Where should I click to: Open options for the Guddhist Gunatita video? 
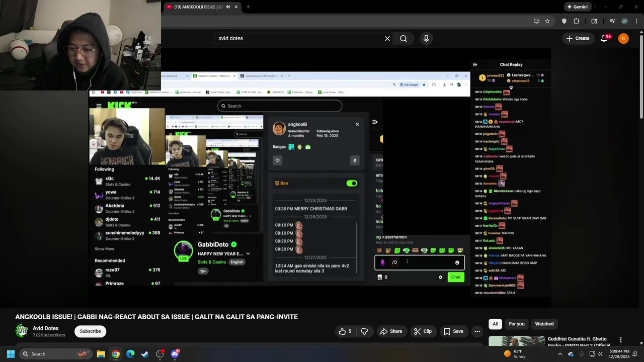coord(621,340)
